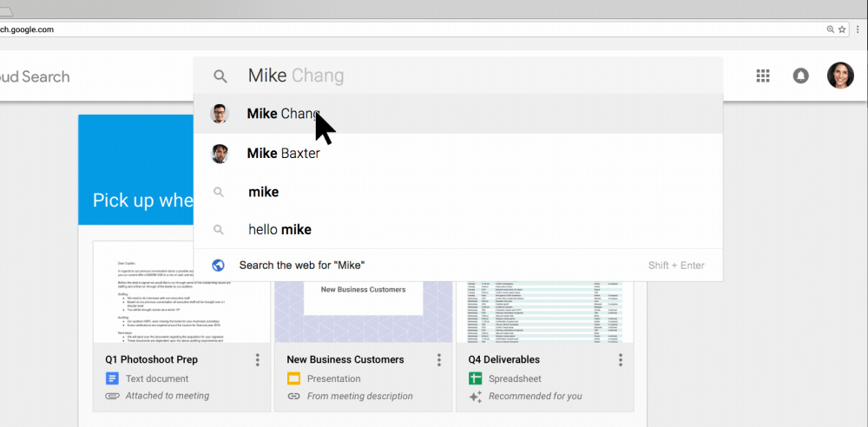
Task: Click the Sheets icon next to Spreadsheet
Action: [x=475, y=378]
